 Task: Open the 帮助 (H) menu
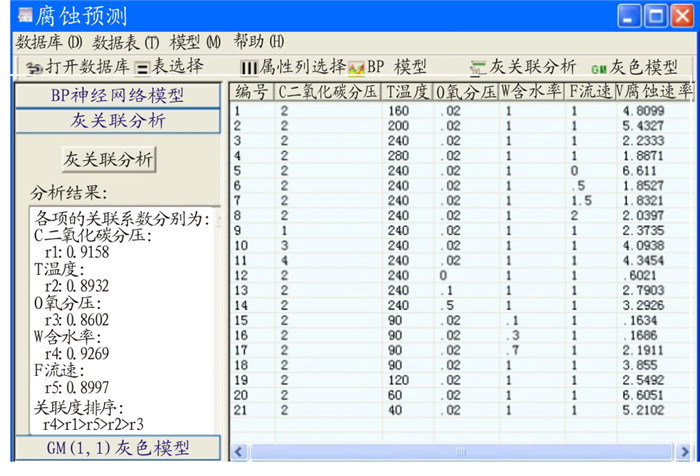[x=259, y=42]
